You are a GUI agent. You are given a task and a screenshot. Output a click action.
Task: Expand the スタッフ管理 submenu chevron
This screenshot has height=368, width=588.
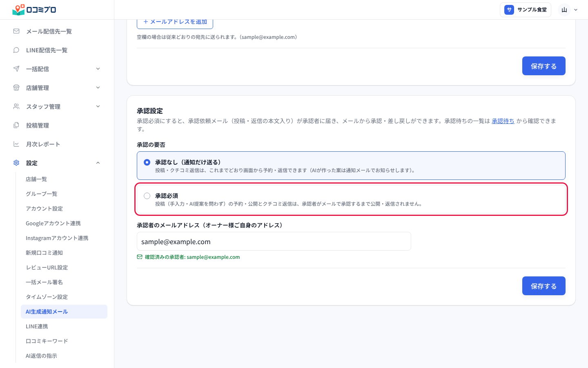pyautogui.click(x=98, y=106)
